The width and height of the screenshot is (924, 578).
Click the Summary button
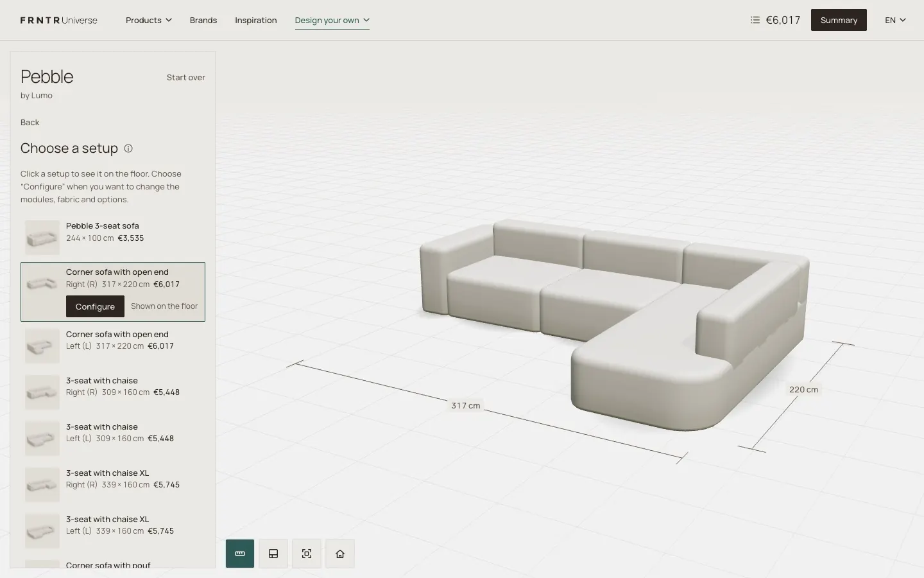point(839,20)
